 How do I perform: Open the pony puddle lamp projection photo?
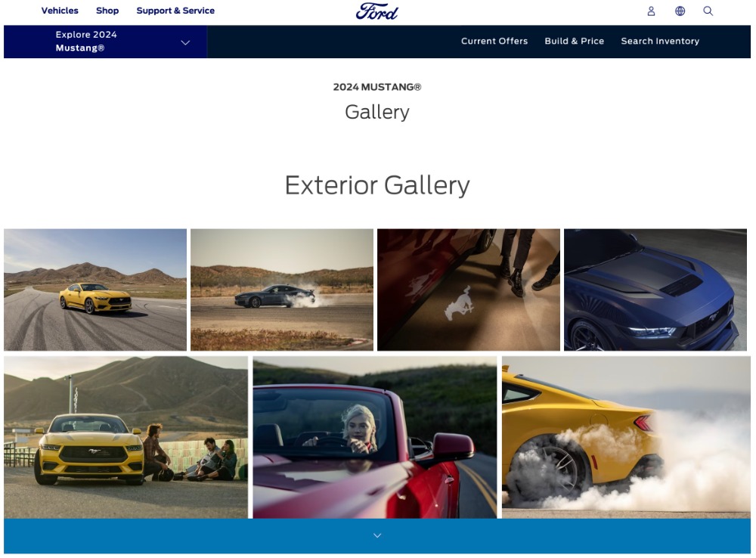[469, 290]
